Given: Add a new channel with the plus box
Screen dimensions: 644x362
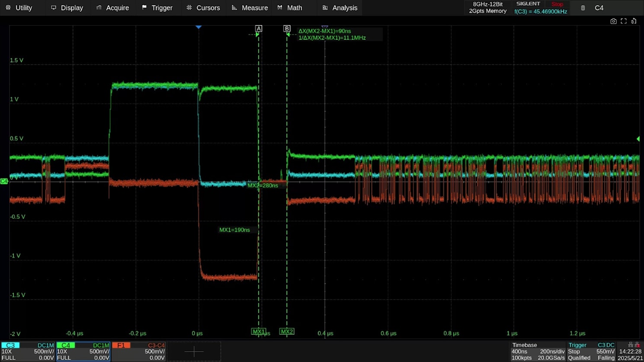Looking at the screenshot, I should pos(194,351).
